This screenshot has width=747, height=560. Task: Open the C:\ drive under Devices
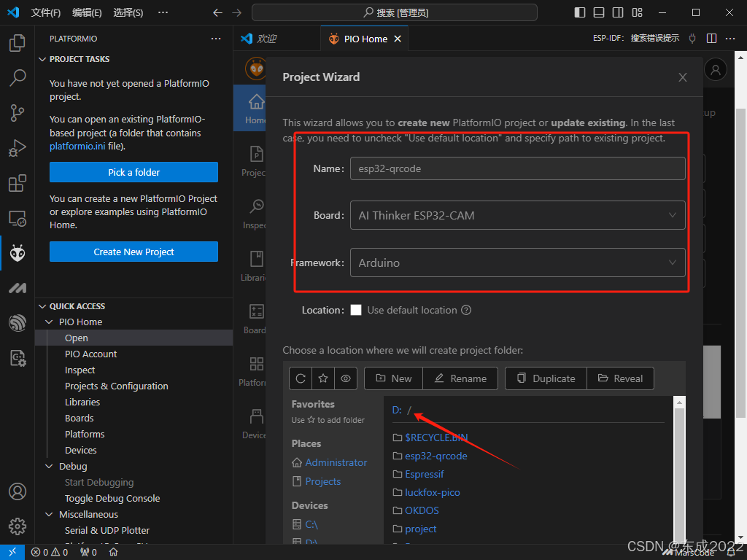click(311, 524)
